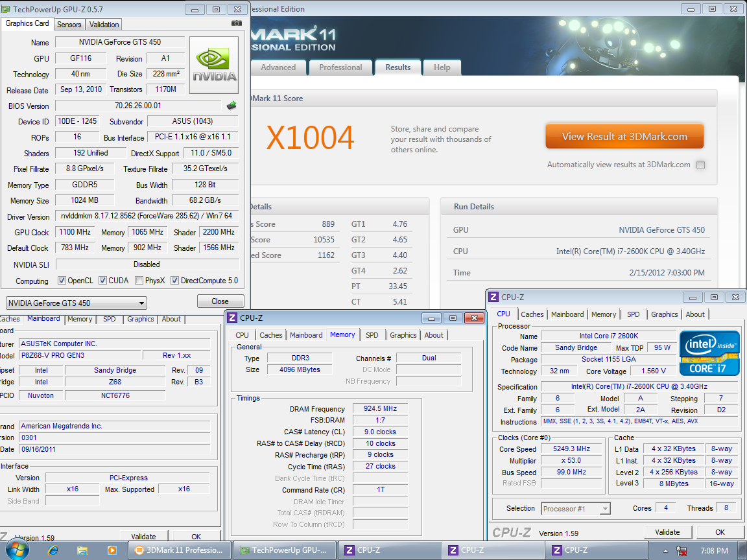Viewport: 747px width, 560px height.
Task: Click the Multiplier x 53.0 value
Action: 571,460
